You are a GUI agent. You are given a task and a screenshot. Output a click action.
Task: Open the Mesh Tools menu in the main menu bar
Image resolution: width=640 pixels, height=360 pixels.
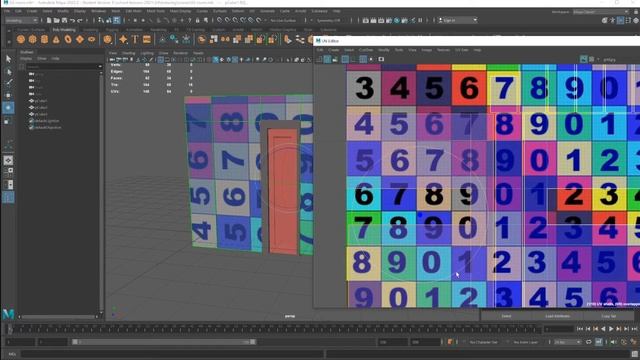click(x=156, y=11)
